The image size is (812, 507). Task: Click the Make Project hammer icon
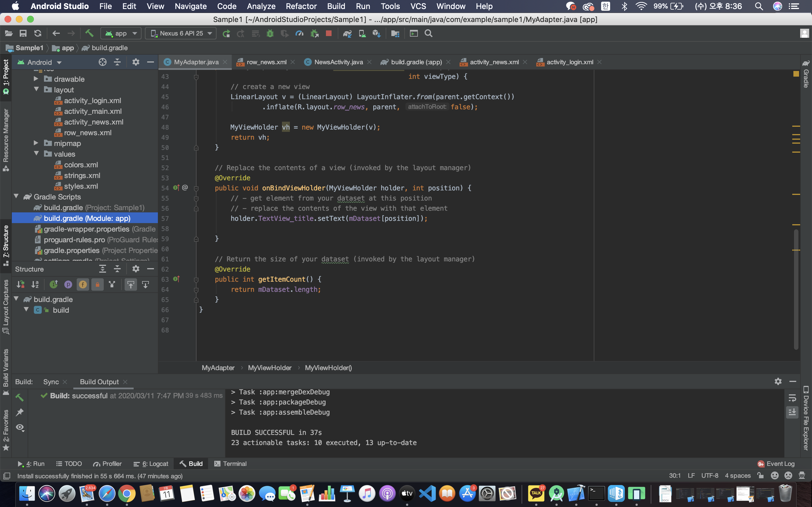click(89, 33)
